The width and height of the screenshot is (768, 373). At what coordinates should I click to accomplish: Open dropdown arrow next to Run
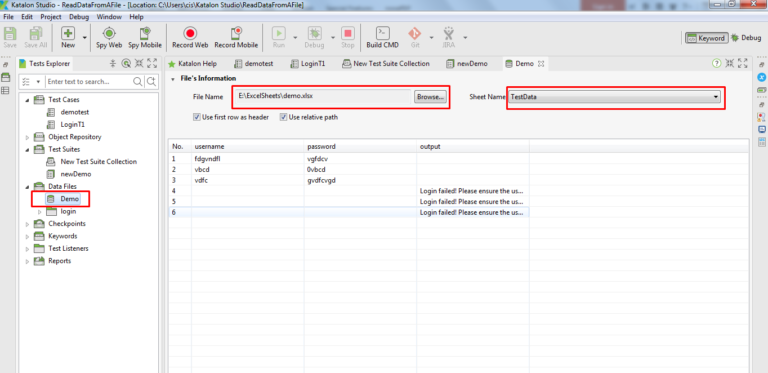tap(295, 37)
